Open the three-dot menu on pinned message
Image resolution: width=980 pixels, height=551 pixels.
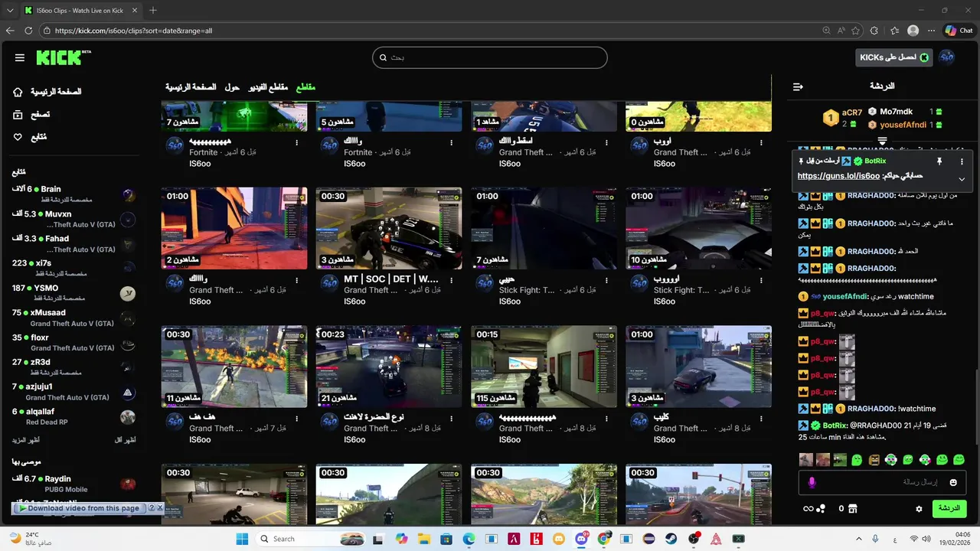coord(962,161)
